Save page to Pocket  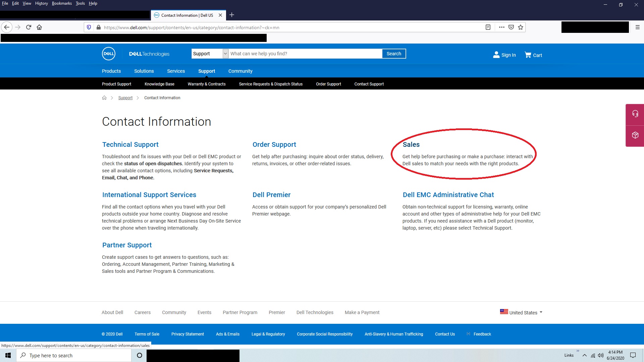[x=511, y=27]
